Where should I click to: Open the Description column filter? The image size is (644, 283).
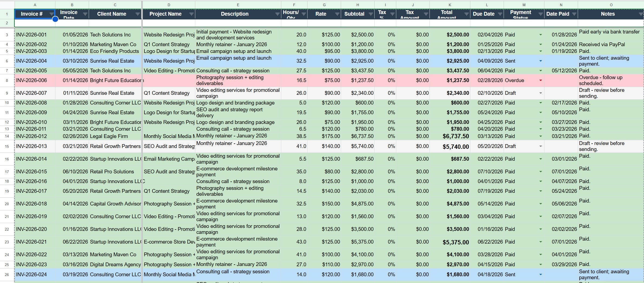pyautogui.click(x=277, y=14)
